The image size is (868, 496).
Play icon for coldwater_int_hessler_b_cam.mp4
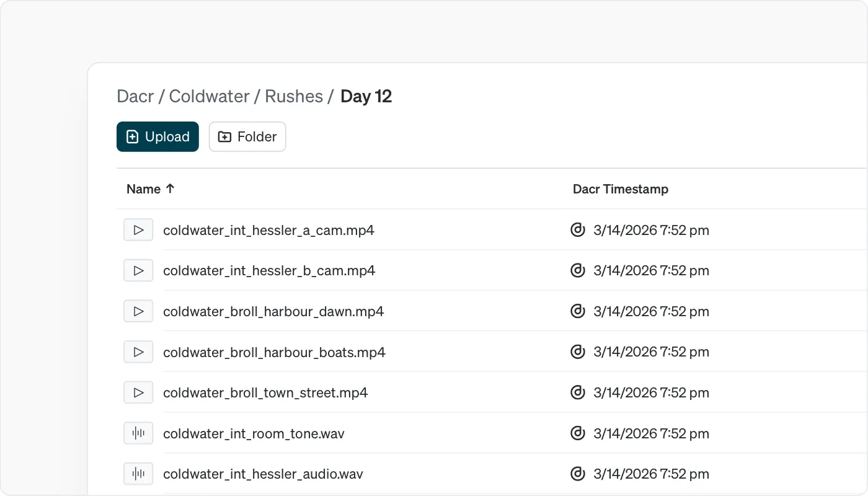click(x=138, y=271)
